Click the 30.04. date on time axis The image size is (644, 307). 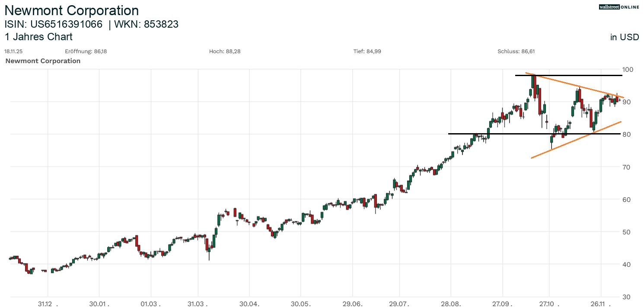pyautogui.click(x=249, y=304)
